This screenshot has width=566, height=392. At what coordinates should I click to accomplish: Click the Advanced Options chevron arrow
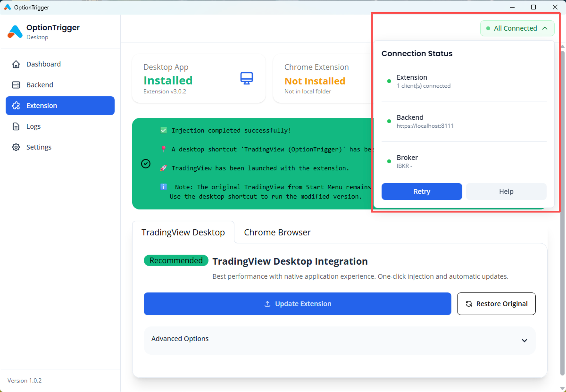click(524, 340)
